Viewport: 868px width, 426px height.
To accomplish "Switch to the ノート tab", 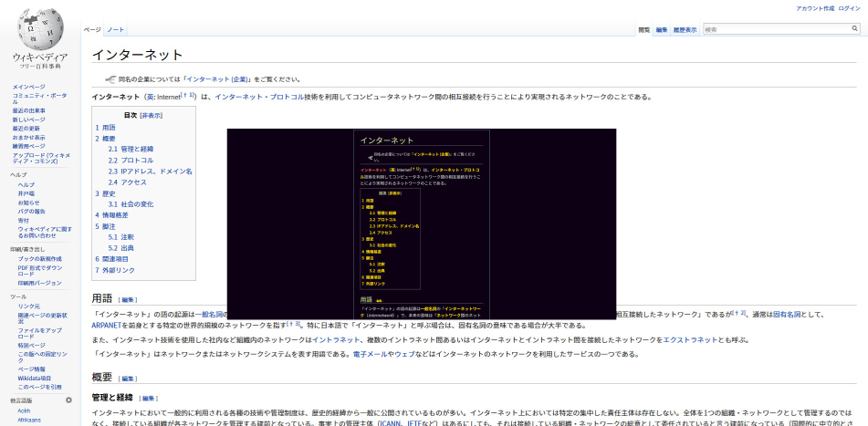I will click(116, 29).
